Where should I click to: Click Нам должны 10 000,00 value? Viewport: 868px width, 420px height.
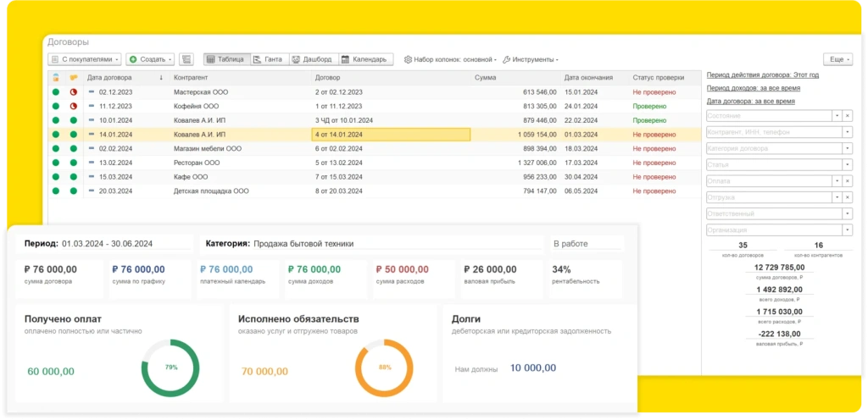pos(533,368)
